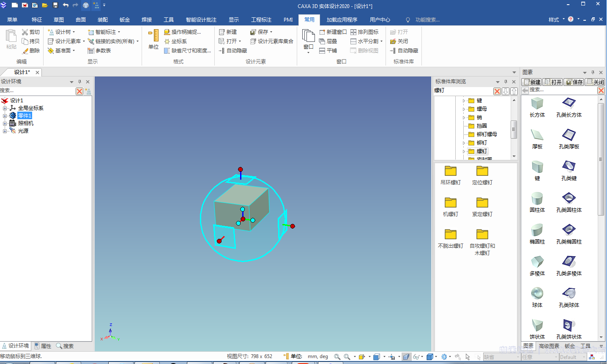
Task: Expand the 全局坐标系 tree node
Action: tap(5, 108)
